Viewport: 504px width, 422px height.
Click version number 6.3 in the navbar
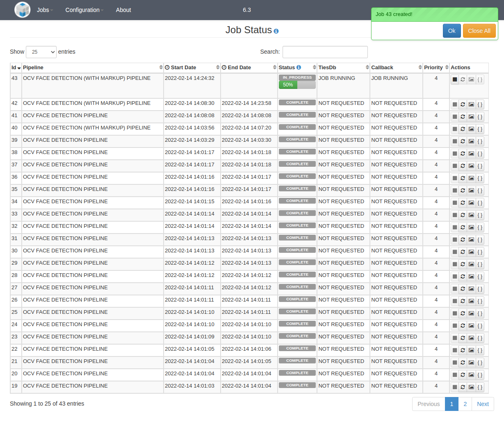tap(247, 10)
